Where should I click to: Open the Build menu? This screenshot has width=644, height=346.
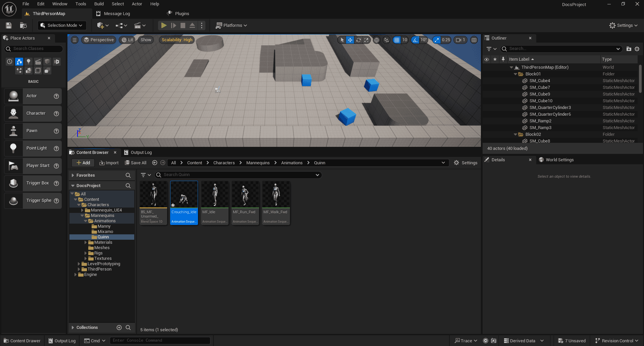click(99, 4)
